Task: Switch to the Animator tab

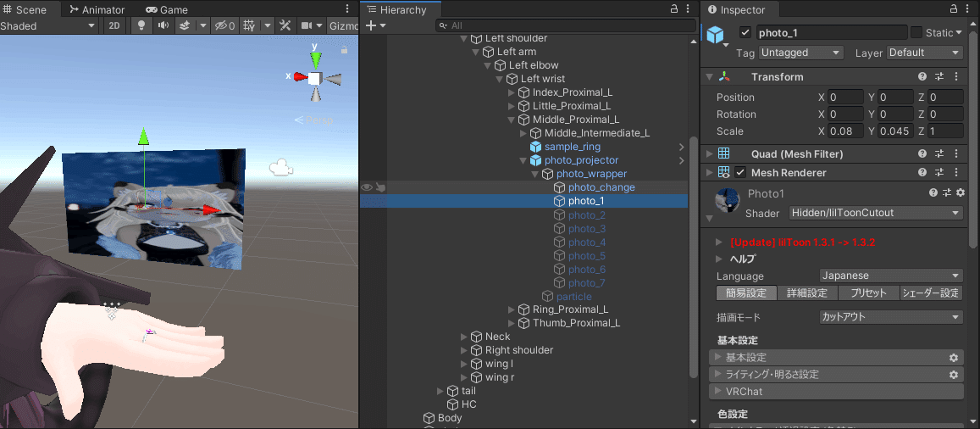Action: (97, 9)
